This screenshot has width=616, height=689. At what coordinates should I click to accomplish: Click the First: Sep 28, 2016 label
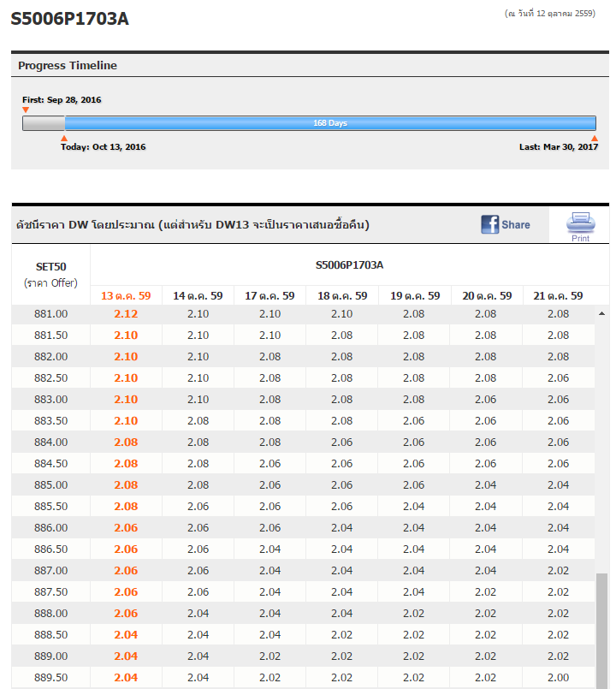click(62, 100)
